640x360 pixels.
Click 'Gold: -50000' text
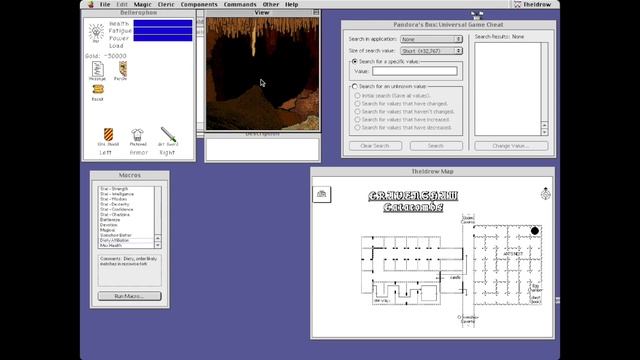106,56
